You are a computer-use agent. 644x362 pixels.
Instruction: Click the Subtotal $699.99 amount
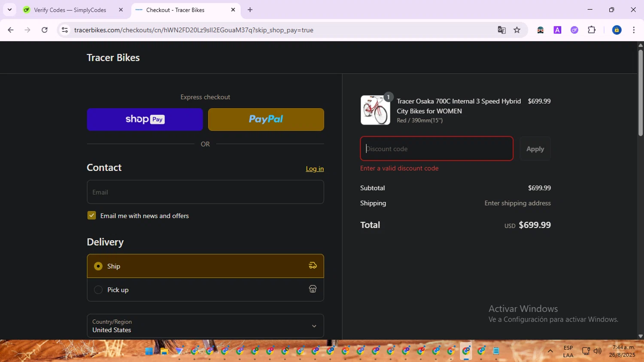pyautogui.click(x=539, y=188)
